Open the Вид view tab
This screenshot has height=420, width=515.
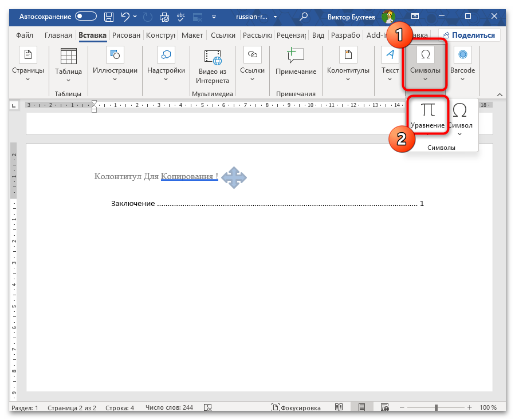coord(318,35)
